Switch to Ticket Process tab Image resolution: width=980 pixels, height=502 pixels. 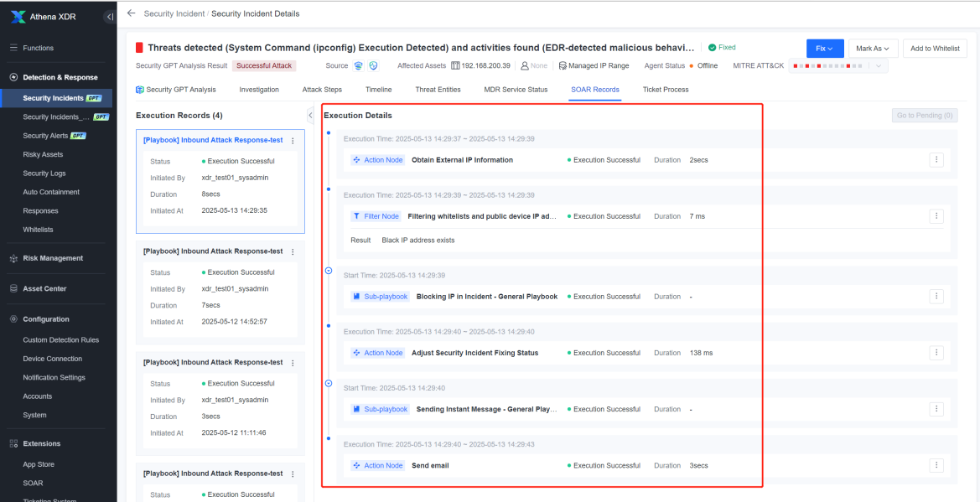(x=666, y=90)
